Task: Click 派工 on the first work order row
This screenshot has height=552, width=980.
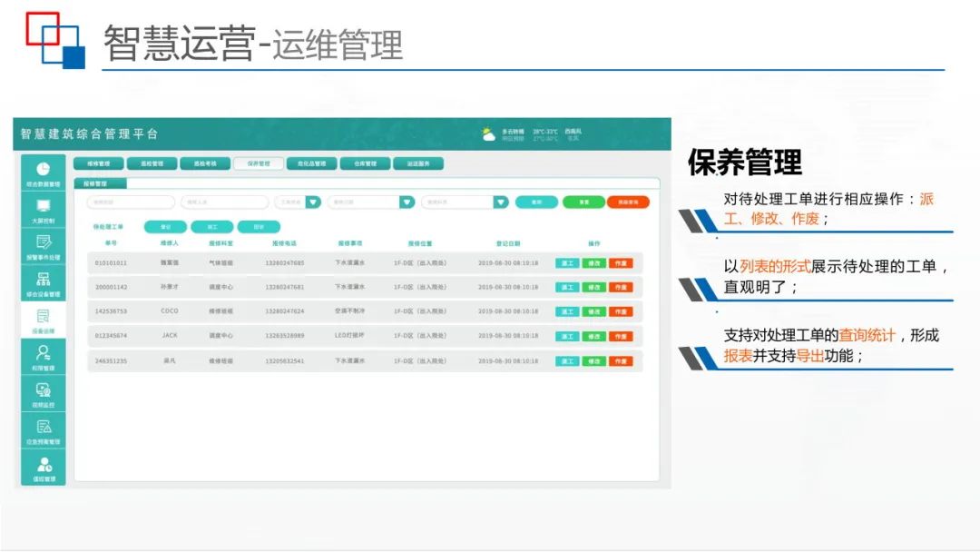Action: pos(565,261)
